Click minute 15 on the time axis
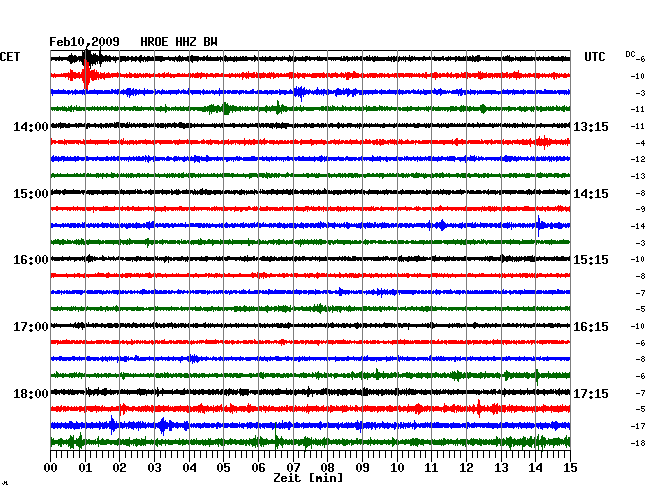 [570, 468]
